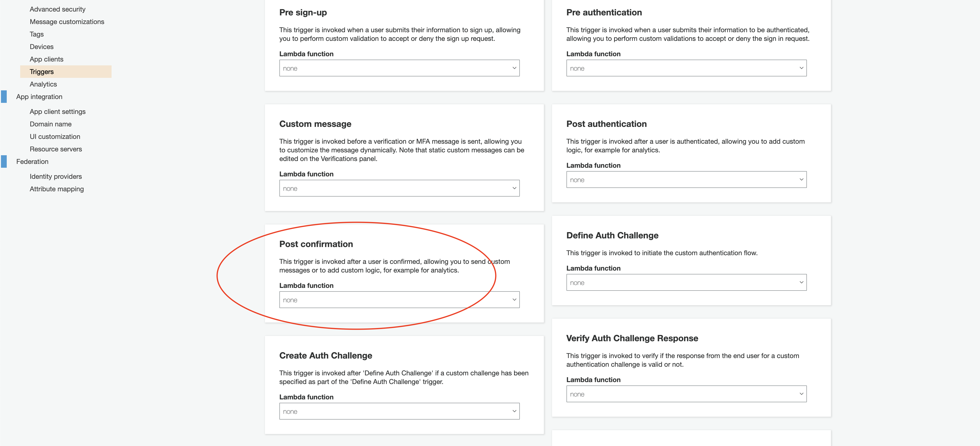Open Analytics in sidebar

[43, 84]
